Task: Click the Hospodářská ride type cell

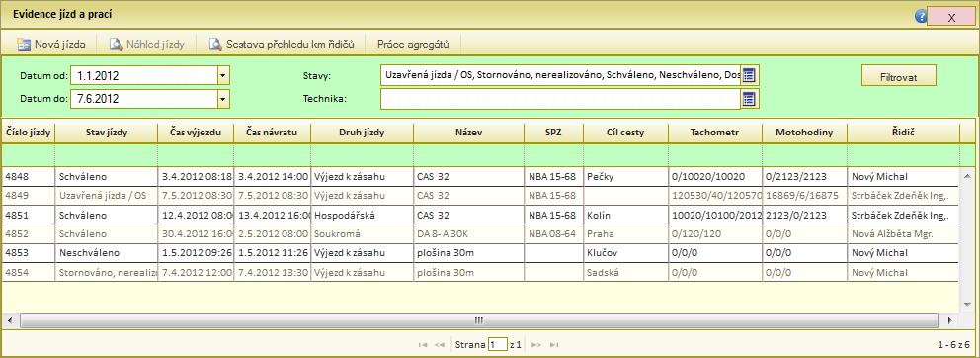Action: (362, 215)
